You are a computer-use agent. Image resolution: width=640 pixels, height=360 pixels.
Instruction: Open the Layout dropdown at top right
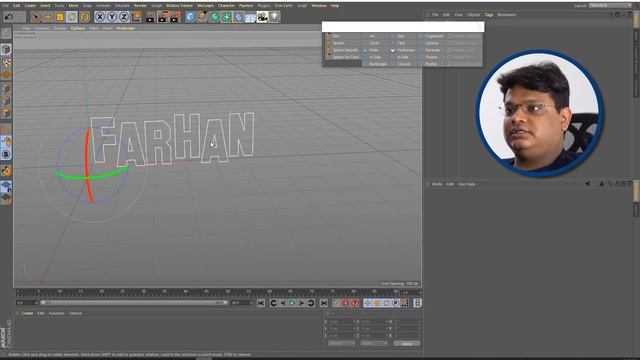pos(610,5)
